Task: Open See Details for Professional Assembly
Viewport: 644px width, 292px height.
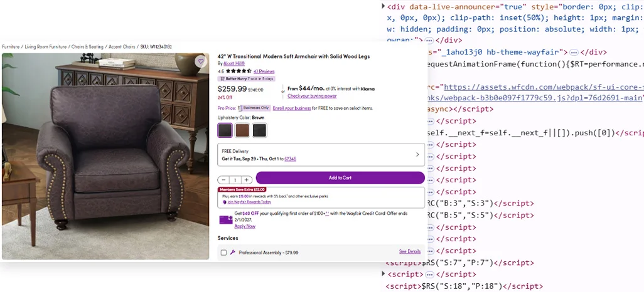Action: pos(410,251)
